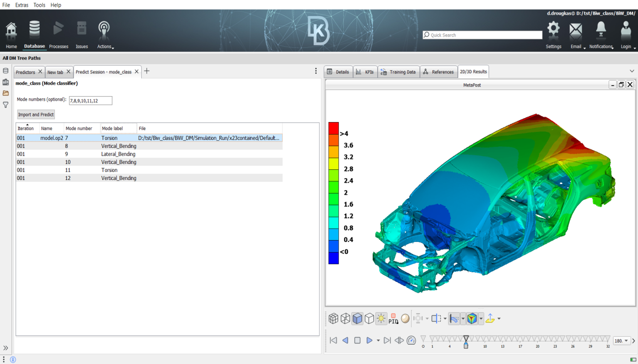Open the Extras menu
This screenshot has width=638, height=364.
click(22, 5)
